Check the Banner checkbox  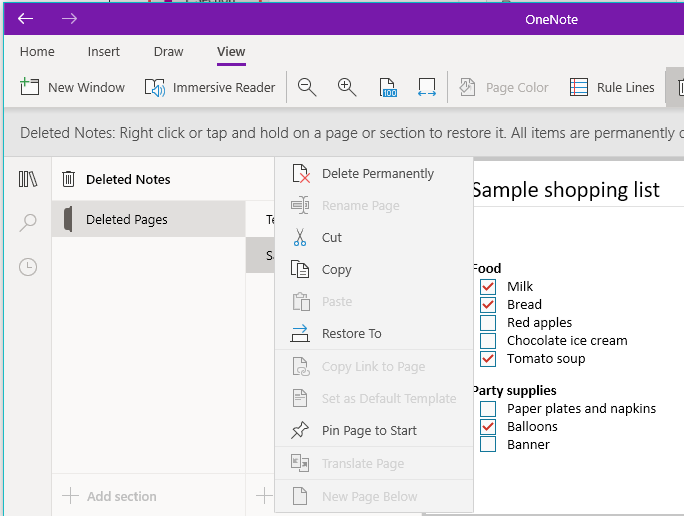488,444
